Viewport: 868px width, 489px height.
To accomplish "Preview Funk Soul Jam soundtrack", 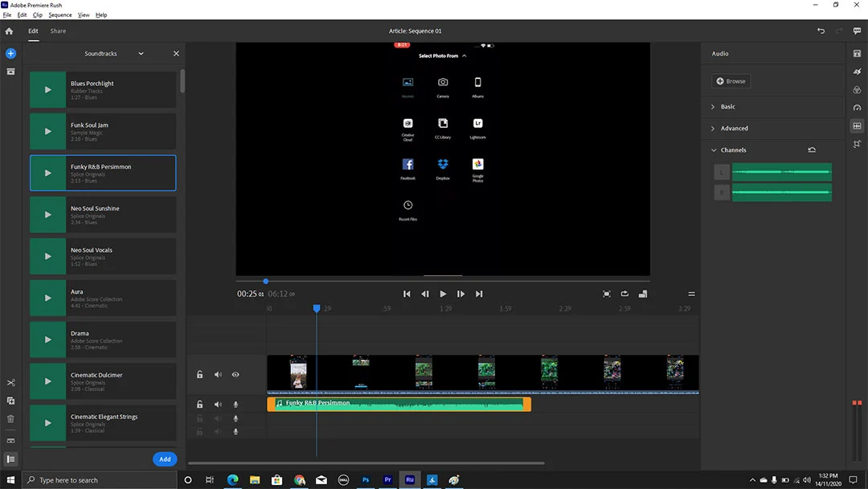I will click(47, 131).
